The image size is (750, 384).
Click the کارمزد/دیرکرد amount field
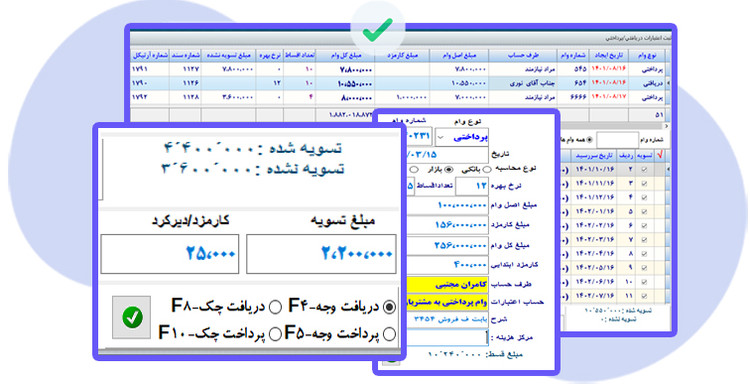pos(170,254)
